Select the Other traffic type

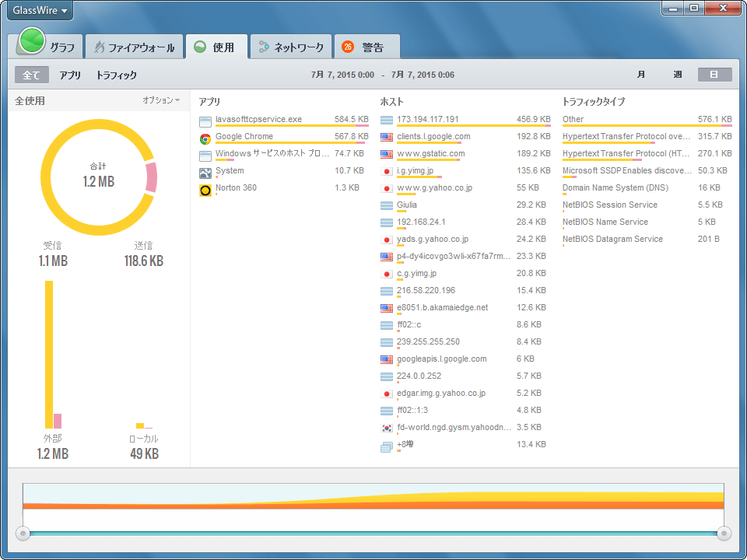(647, 121)
